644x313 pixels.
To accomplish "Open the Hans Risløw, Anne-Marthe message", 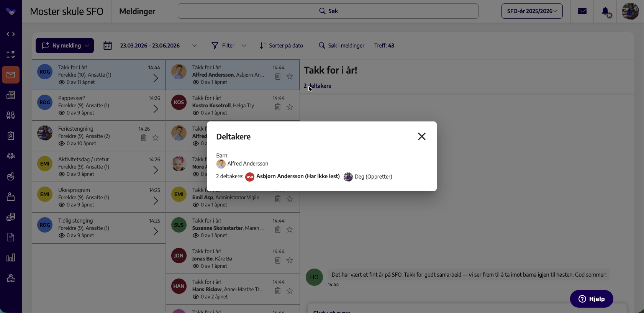I will pyautogui.click(x=233, y=289).
